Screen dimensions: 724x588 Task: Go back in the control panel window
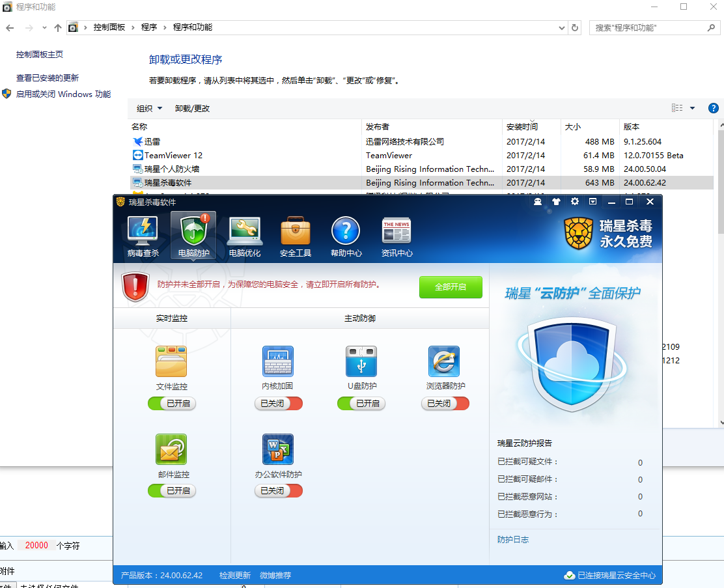pos(10,28)
